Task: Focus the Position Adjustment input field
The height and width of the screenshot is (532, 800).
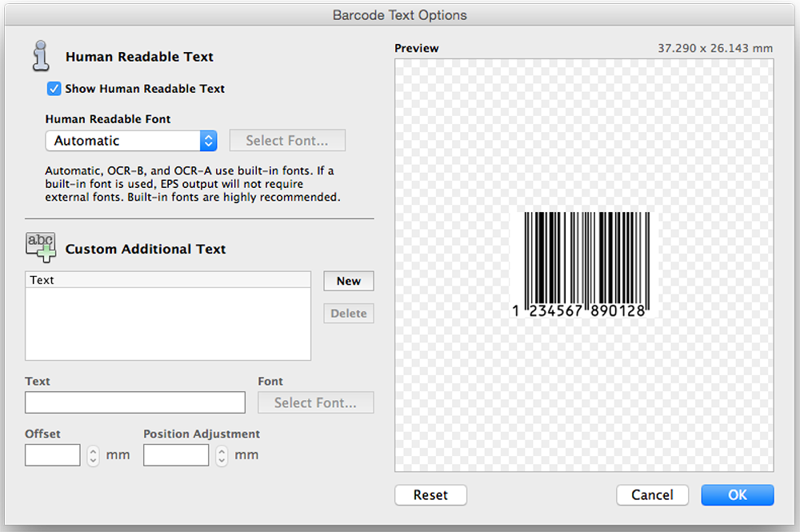Action: (x=176, y=455)
